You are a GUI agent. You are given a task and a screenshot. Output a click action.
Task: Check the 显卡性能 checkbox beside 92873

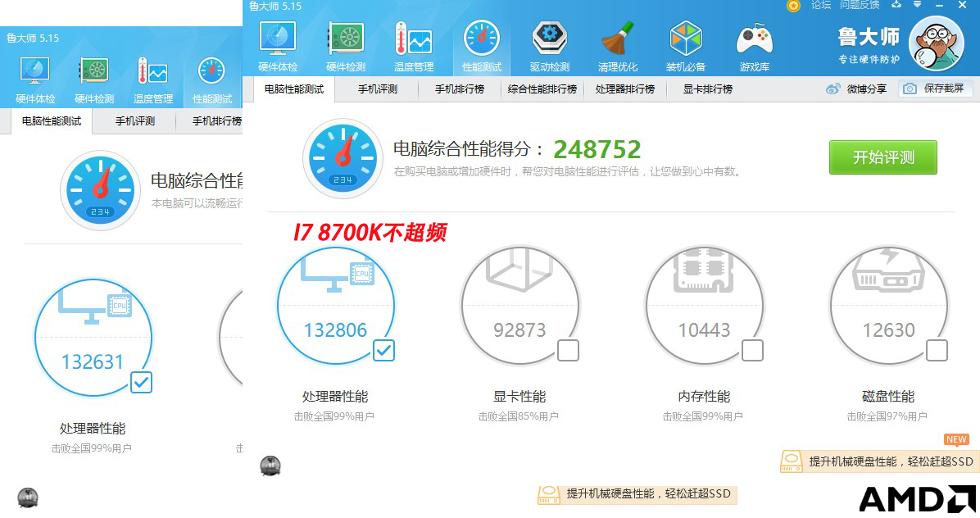[568, 351]
